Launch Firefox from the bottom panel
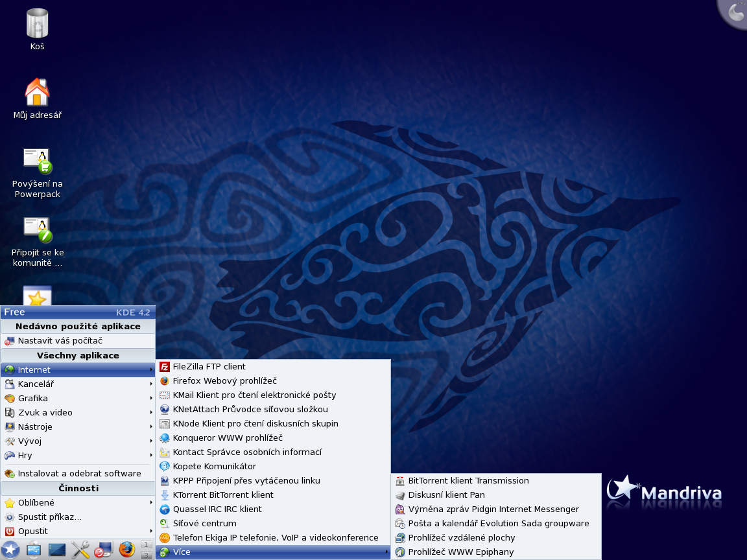This screenshot has width=747, height=560. [126, 550]
